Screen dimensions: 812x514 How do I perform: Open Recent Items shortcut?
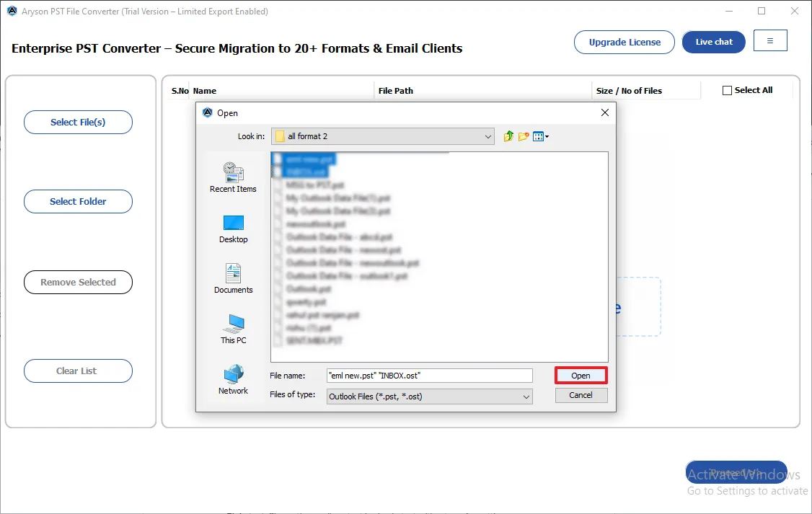pos(233,177)
